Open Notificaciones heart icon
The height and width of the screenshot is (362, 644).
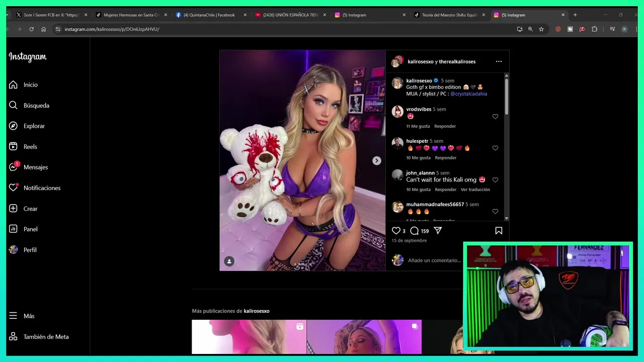pos(13,188)
